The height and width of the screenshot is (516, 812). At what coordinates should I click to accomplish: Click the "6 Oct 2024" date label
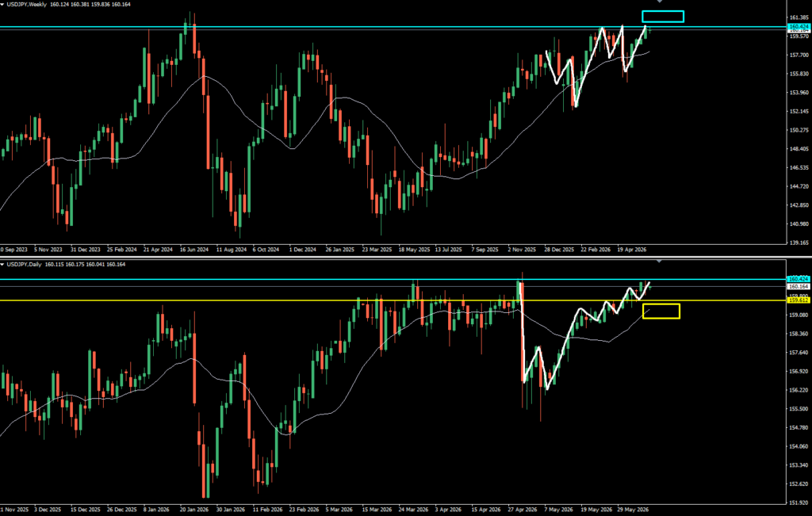point(266,250)
